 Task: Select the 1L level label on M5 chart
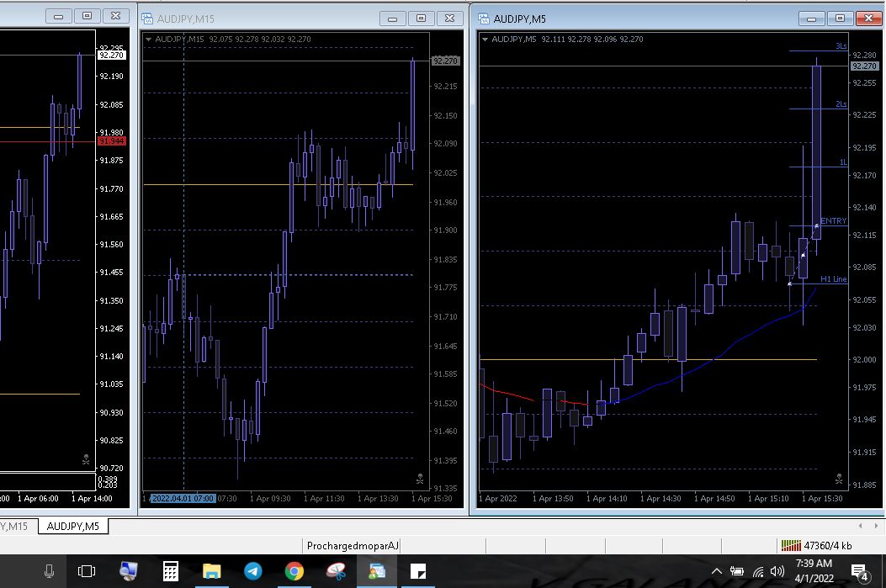843,162
